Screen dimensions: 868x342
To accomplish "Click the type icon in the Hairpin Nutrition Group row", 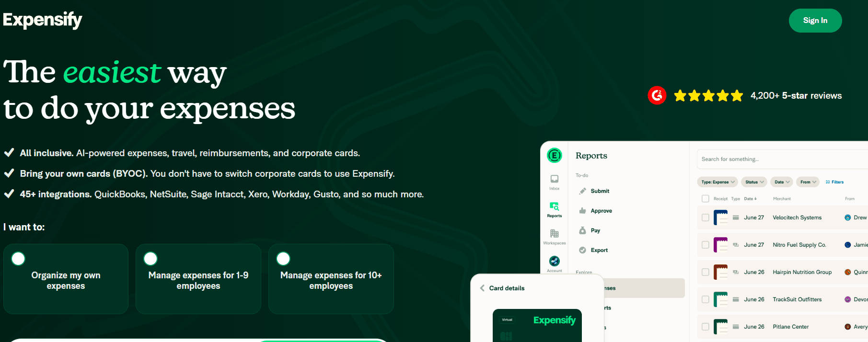I will pos(736,272).
